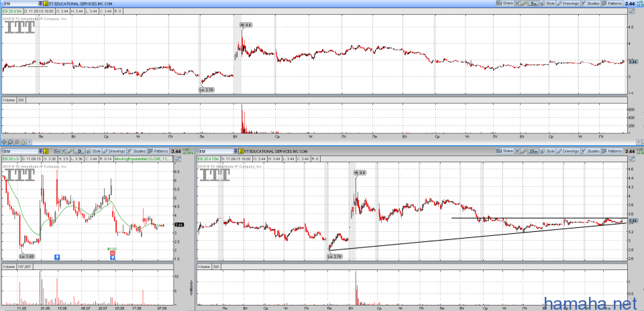644x311 pixels.
Task: Click Volume label in top chart
Action: coord(9,100)
